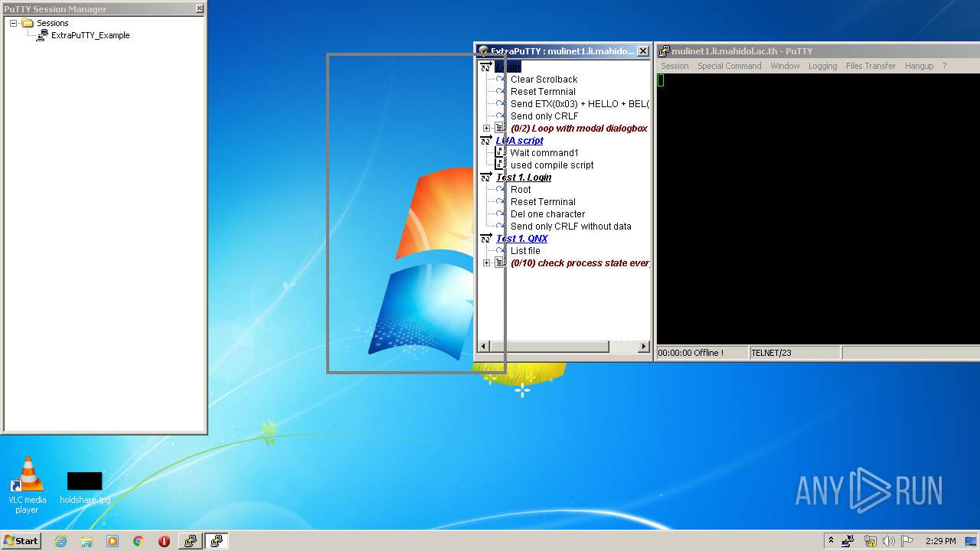
Task: Click the Del one character command icon
Action: click(501, 214)
